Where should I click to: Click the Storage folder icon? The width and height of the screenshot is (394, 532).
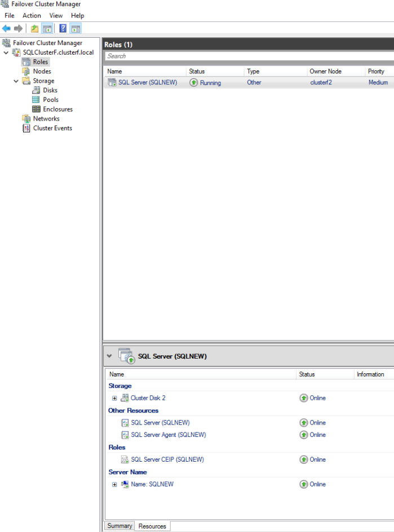[x=26, y=81]
